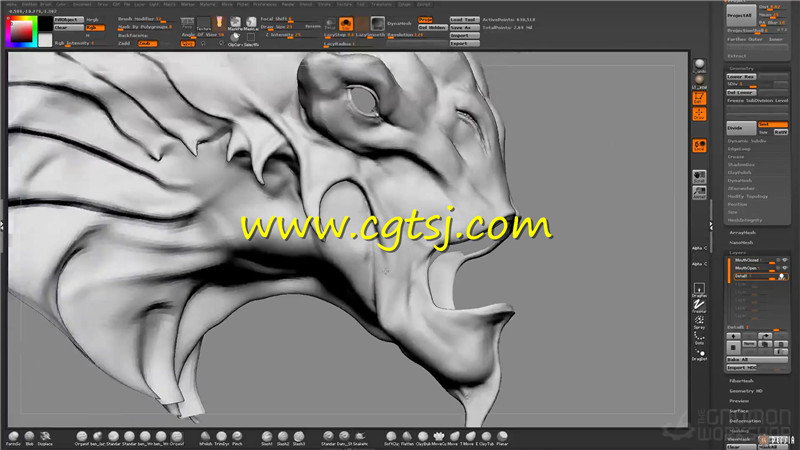800x450 pixels.
Task: Pick a hue in the color picker square
Action: [x=20, y=32]
